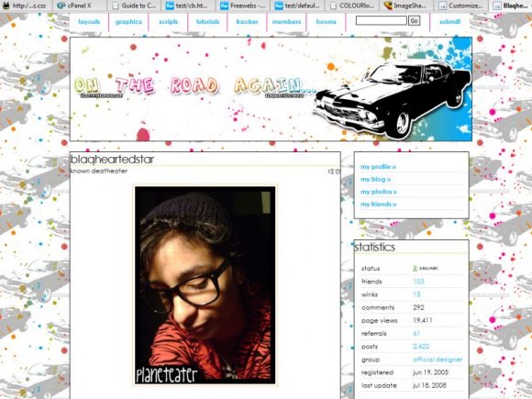Click the registered date 'jun 19, 2005'
Viewport: 532px width, 399px height.
pyautogui.click(x=430, y=372)
